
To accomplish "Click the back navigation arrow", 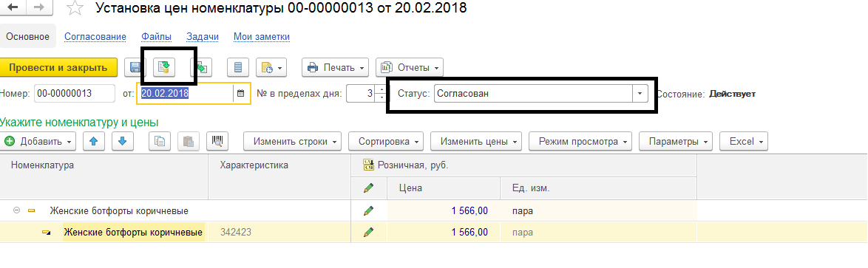I will click(13, 7).
